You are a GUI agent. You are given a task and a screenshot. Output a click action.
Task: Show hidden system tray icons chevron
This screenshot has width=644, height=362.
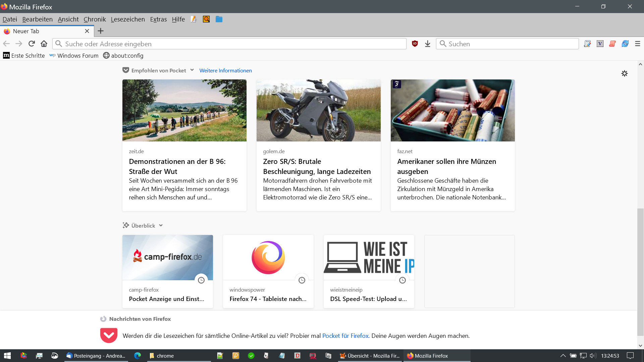[563, 356]
